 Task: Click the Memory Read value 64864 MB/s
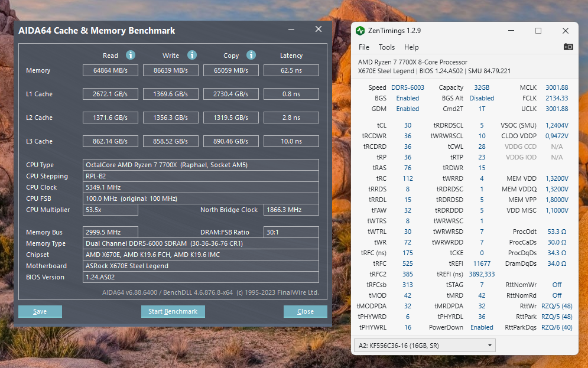click(111, 70)
